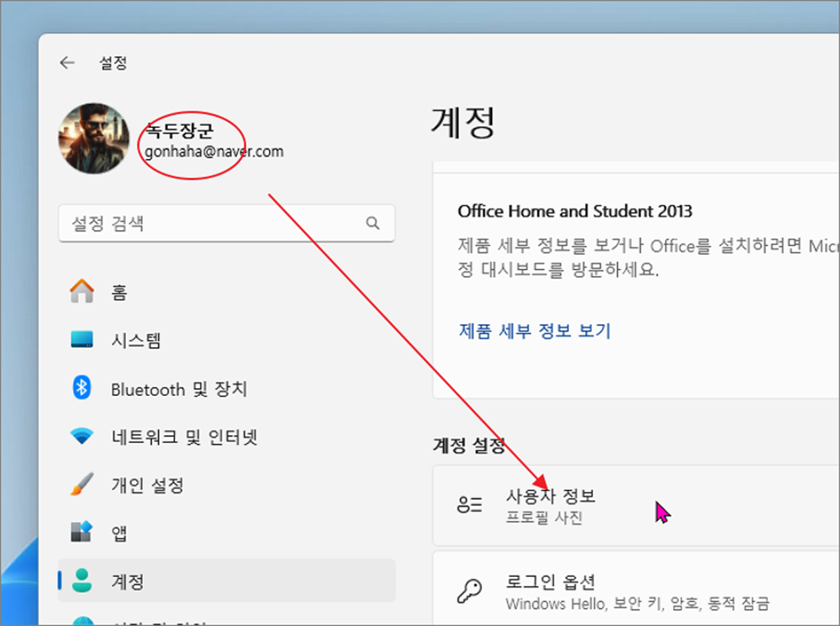This screenshot has height=626, width=840.
Task: Open the profile picture avatar
Action: point(94,139)
